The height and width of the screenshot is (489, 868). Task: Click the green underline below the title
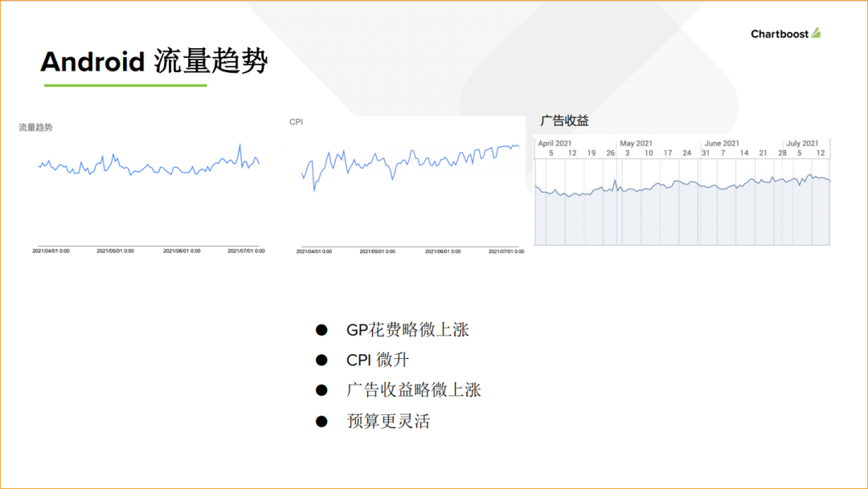(125, 84)
